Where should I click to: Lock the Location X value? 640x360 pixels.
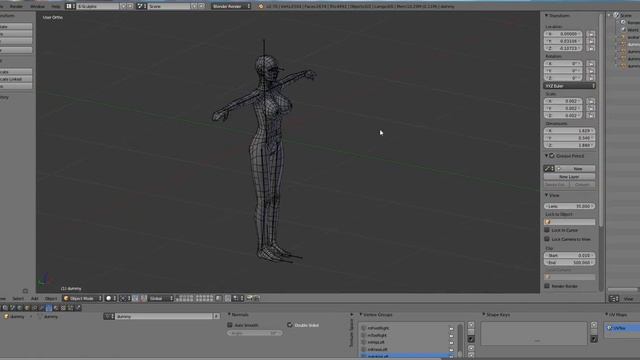click(591, 34)
